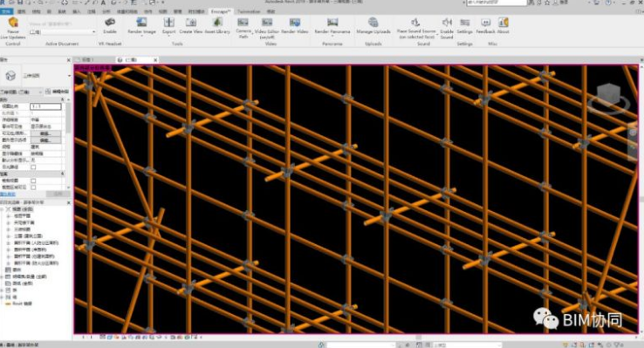Image resolution: width=644 pixels, height=348 pixels.
Task: Open the type selector dropdown in Properties
Action: pyautogui.click(x=69, y=76)
